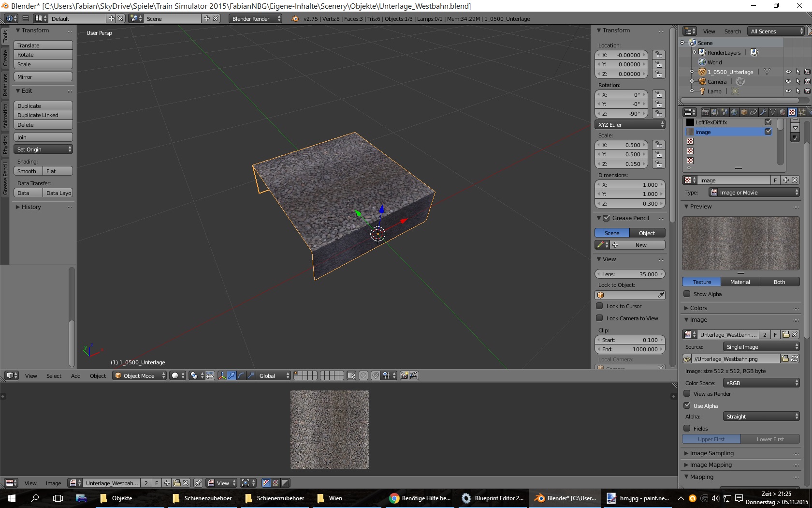This screenshot has height=508, width=812.
Task: Open the Set Origin dropdown
Action: click(43, 149)
